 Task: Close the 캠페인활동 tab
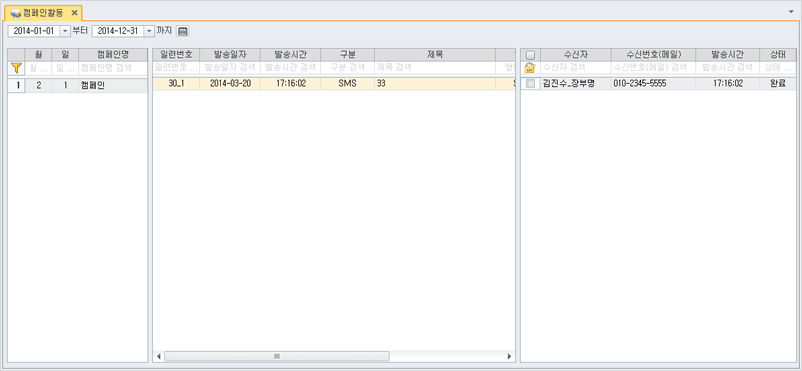click(x=74, y=13)
